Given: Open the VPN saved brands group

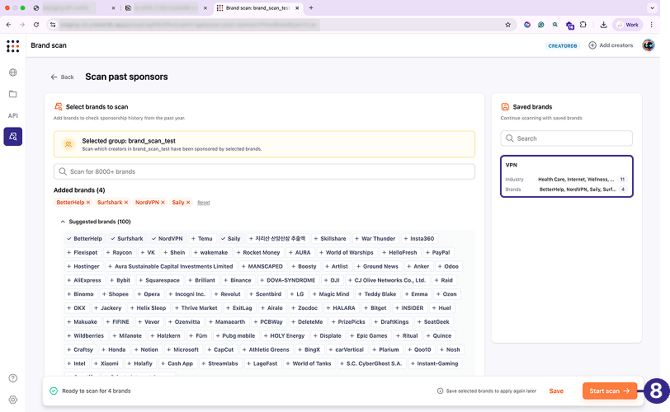Looking at the screenshot, I should (x=566, y=175).
